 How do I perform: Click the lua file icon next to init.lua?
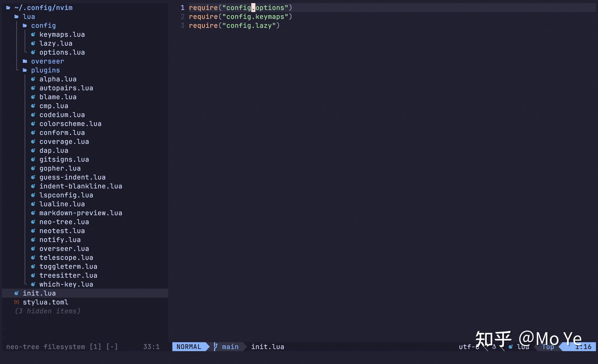pos(16,293)
